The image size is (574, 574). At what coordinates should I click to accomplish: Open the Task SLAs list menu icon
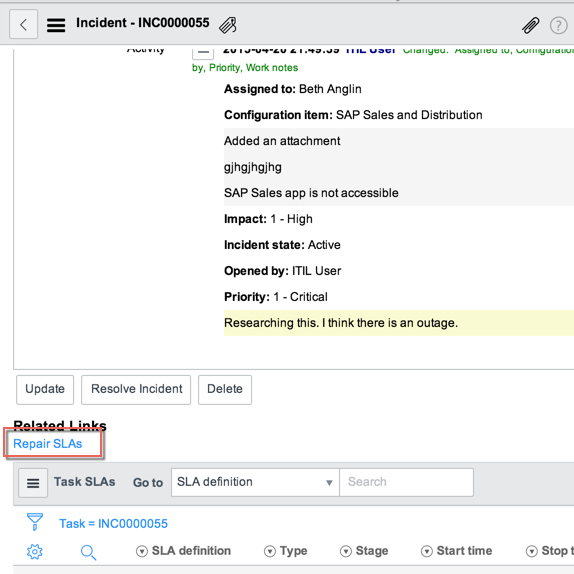coord(33,483)
